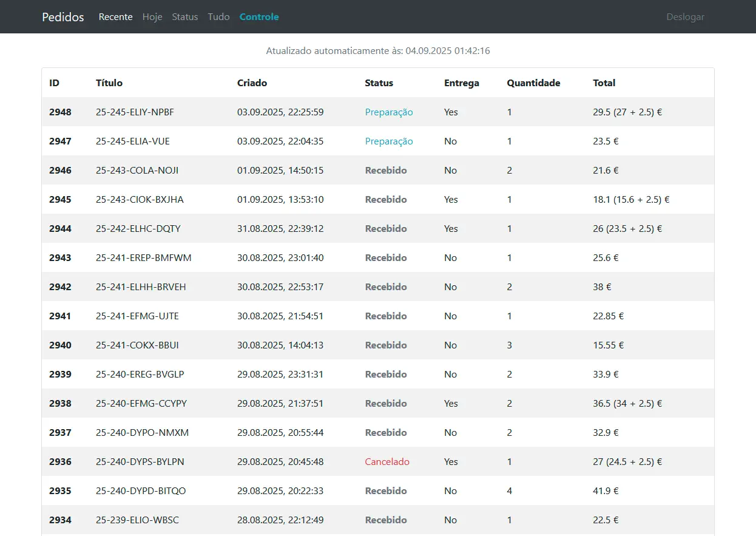Click the Total column header
Screen dimensions: 756x536
604,83
